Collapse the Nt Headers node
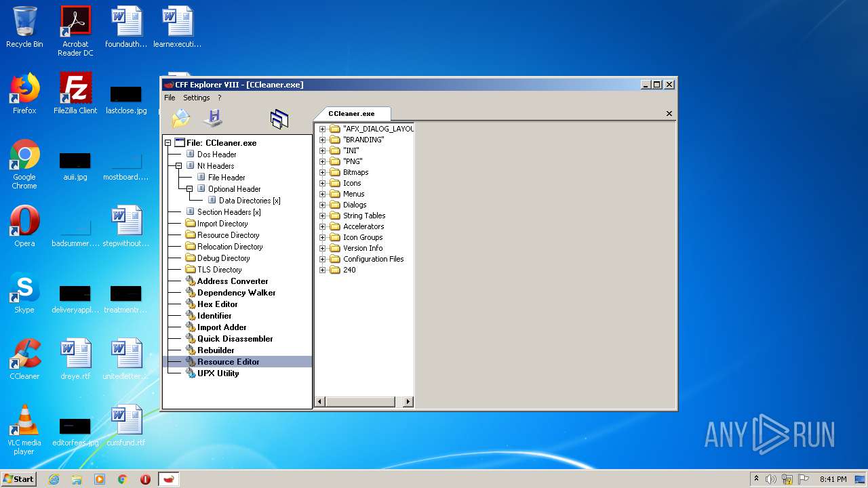This screenshot has height=488, width=868. 178,166
